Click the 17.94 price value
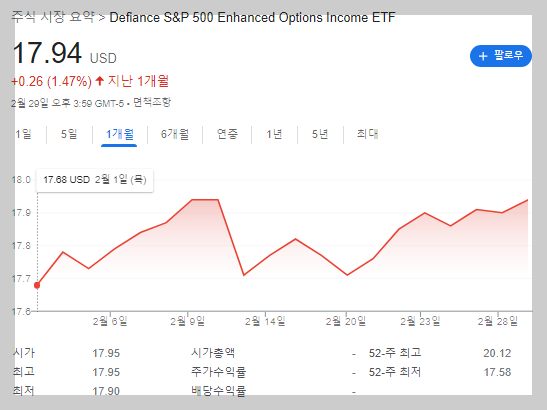 [x=47, y=53]
